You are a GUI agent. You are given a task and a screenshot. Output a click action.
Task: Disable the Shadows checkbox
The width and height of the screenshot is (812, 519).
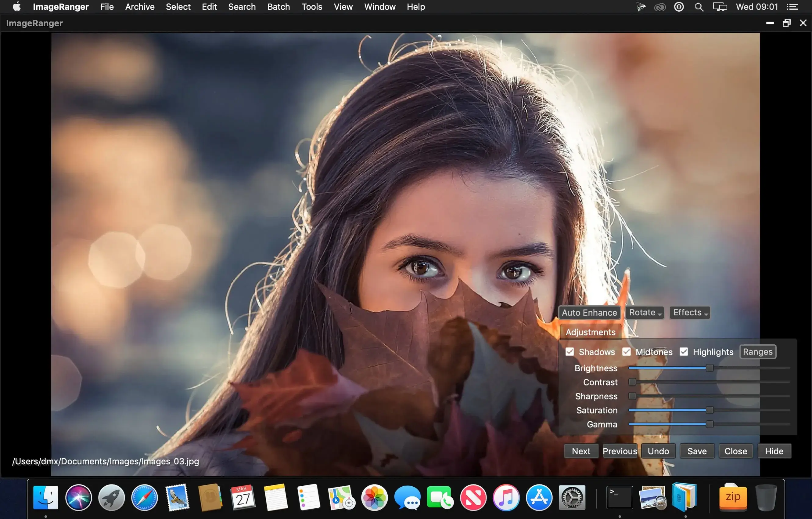570,352
